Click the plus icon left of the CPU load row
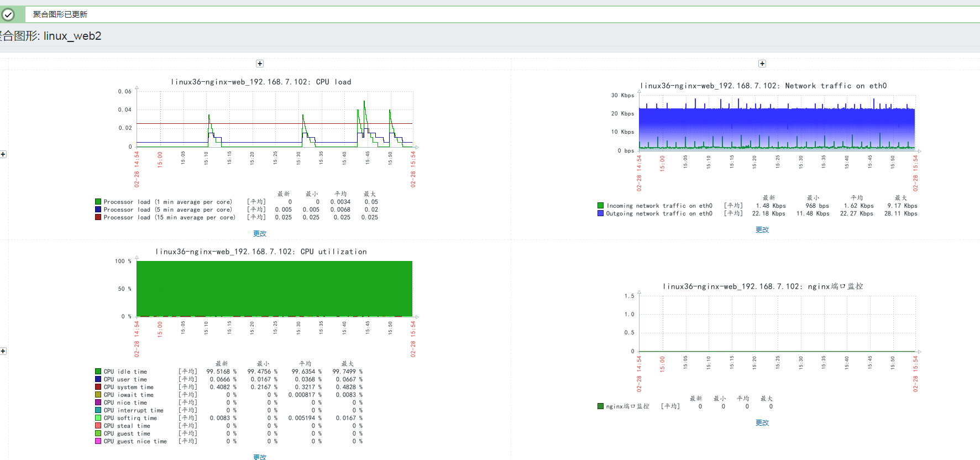This screenshot has width=980, height=460. [3, 154]
